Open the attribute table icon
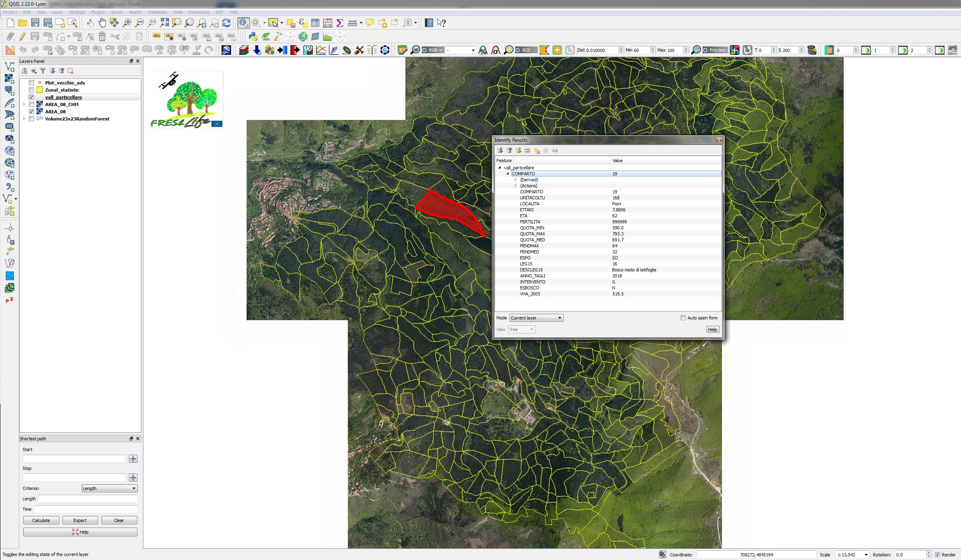This screenshot has width=961, height=560. coord(315,23)
